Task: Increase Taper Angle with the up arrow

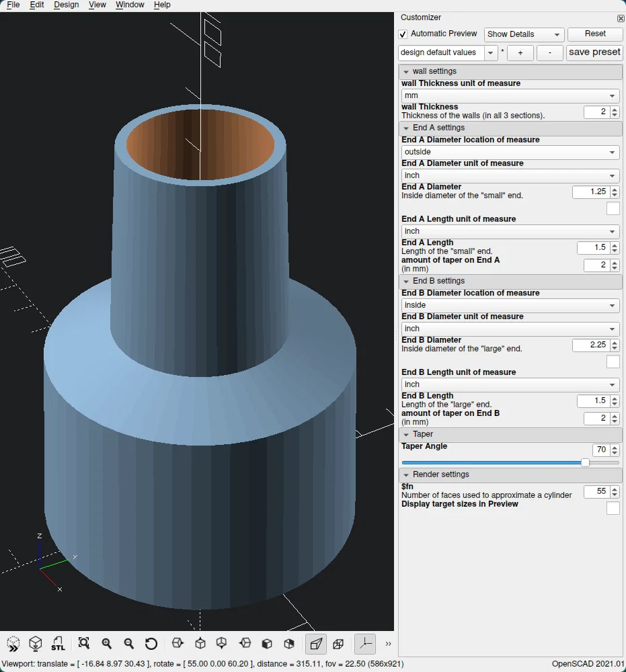Action: [615, 447]
